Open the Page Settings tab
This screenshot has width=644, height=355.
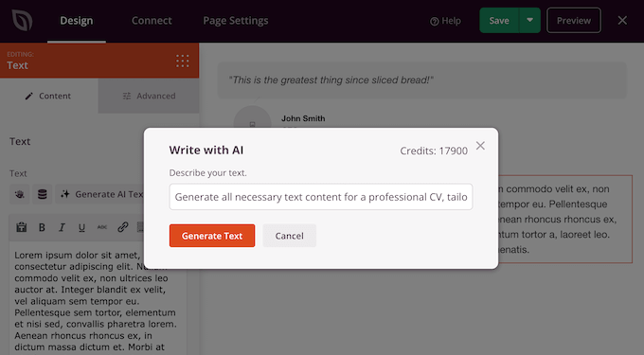(x=235, y=21)
